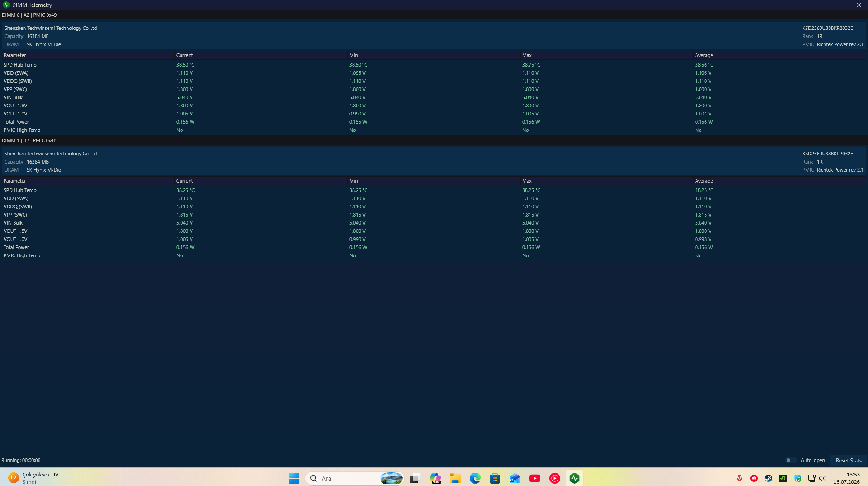
Task: Open YouTube Music from the taskbar
Action: click(555, 478)
